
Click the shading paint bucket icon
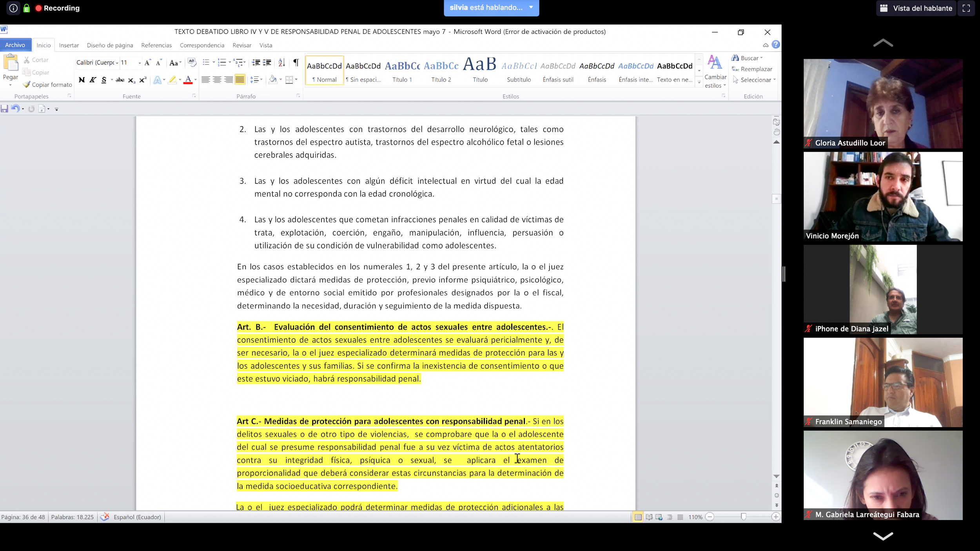tap(273, 80)
